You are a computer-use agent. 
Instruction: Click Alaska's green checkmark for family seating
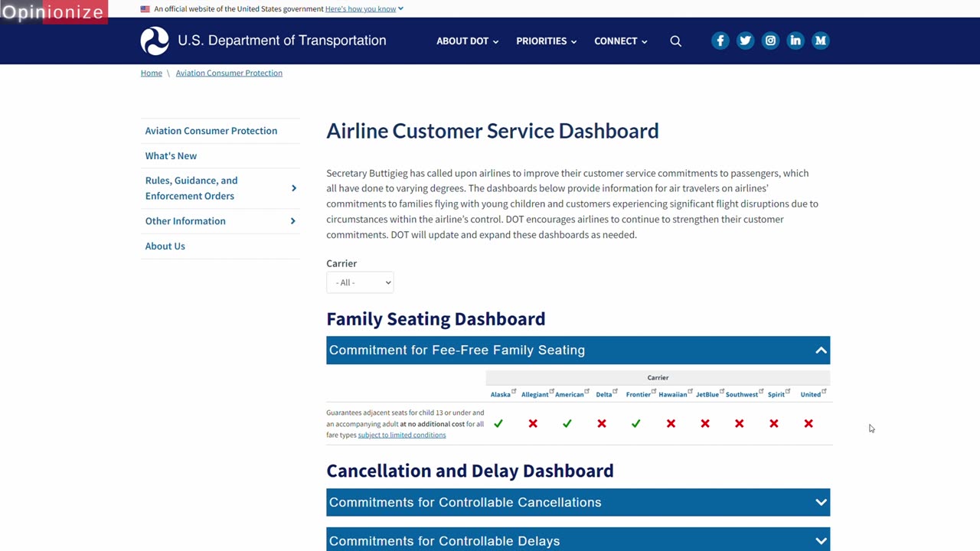pyautogui.click(x=498, y=423)
